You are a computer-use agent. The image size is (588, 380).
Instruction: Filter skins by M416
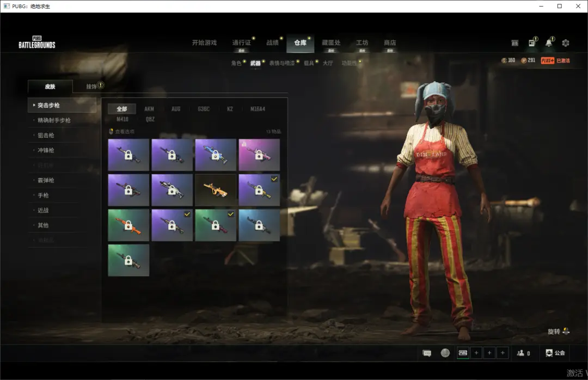click(122, 119)
